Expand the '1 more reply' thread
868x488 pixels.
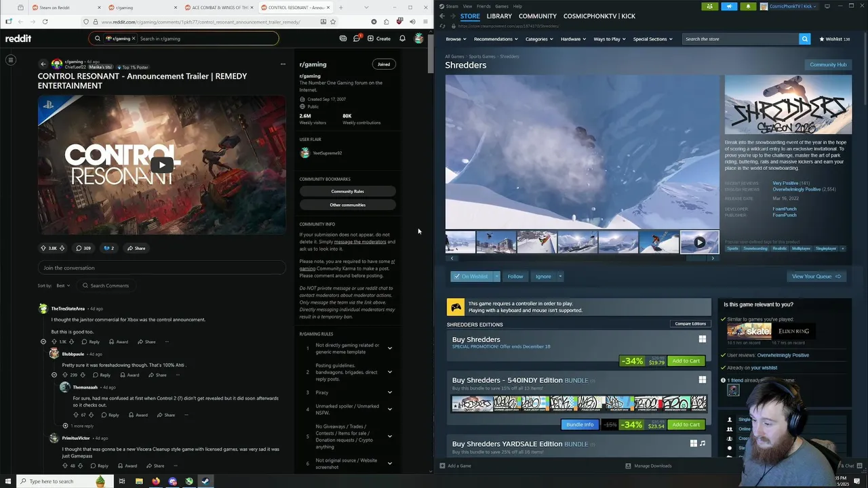pos(78,426)
